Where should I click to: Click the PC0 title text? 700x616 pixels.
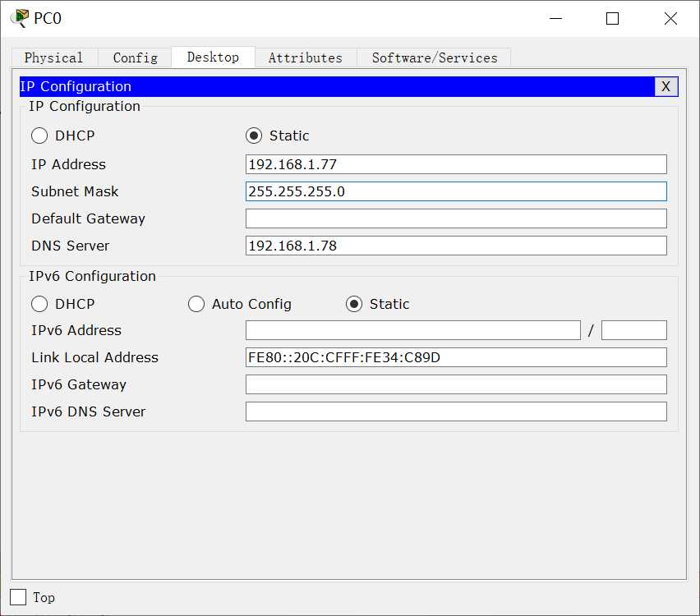tap(48, 18)
